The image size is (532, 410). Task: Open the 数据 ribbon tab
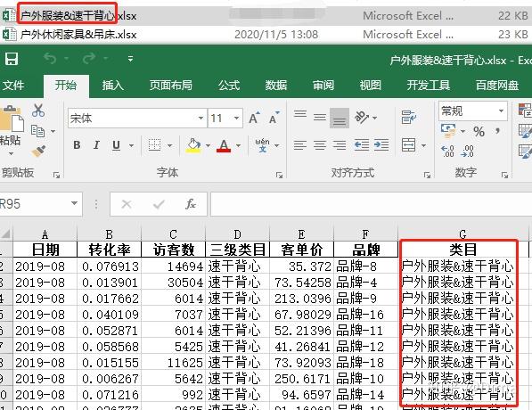pyautogui.click(x=276, y=86)
